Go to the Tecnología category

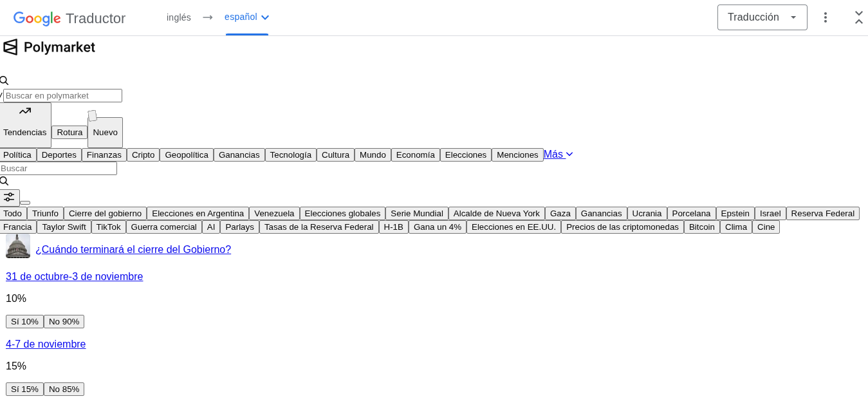291,155
